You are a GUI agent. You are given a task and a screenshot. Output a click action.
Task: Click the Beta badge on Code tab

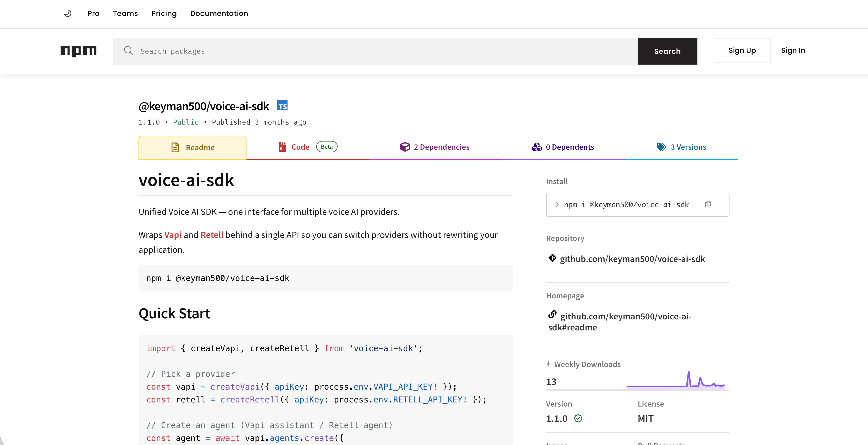click(x=327, y=147)
